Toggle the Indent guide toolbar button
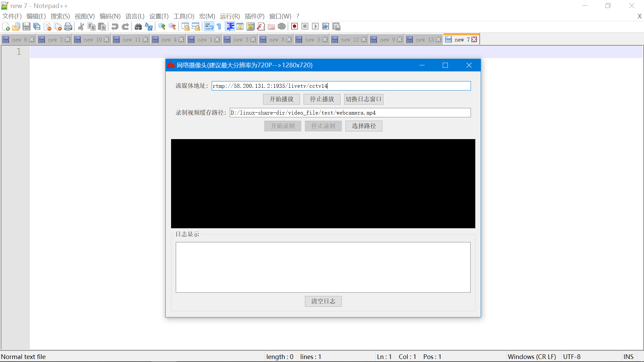This screenshot has height=362, width=644. [x=230, y=26]
